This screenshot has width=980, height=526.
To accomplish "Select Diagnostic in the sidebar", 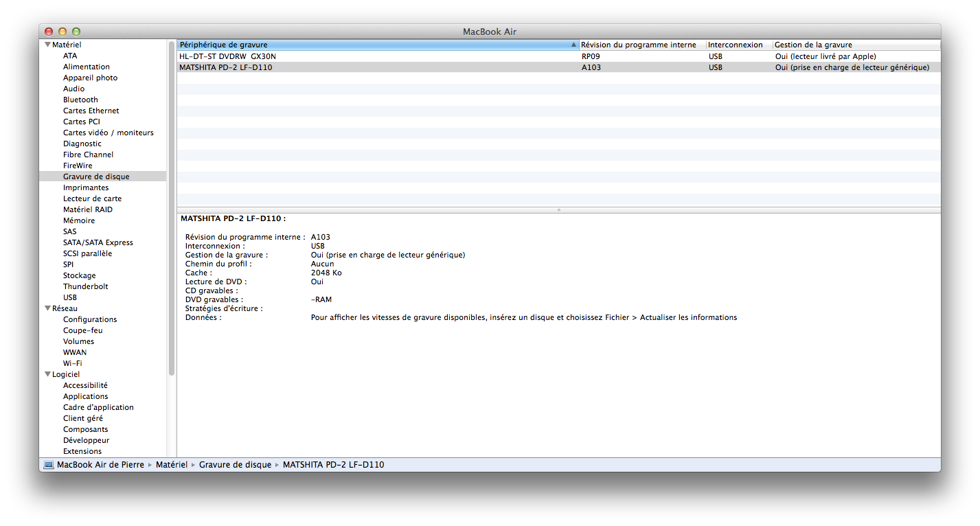I will point(82,144).
